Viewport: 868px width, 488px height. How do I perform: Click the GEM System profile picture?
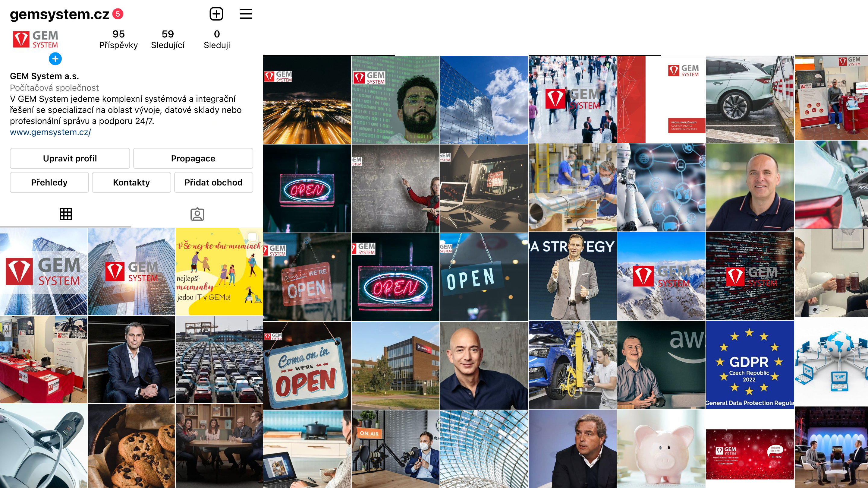coord(35,40)
